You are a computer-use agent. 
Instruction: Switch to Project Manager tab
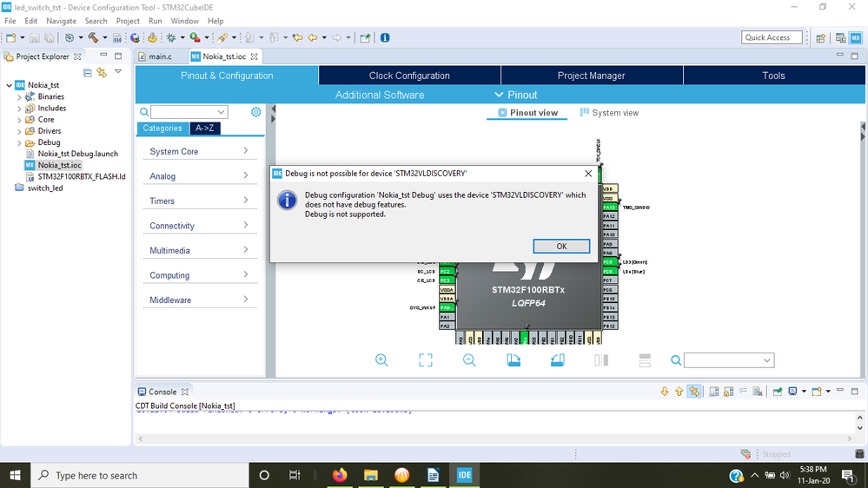591,76
